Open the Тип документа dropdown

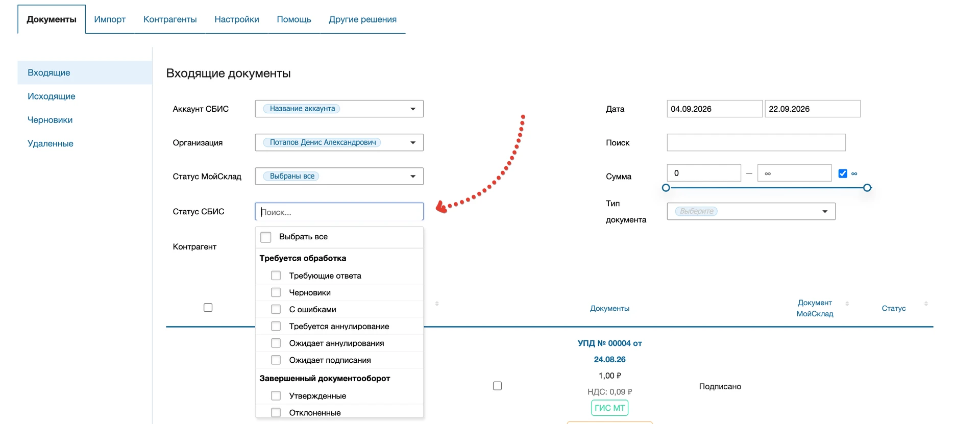751,211
